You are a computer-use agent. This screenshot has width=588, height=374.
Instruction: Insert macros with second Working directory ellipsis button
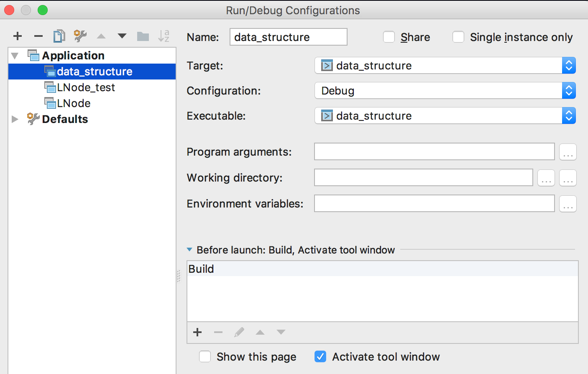[568, 178]
